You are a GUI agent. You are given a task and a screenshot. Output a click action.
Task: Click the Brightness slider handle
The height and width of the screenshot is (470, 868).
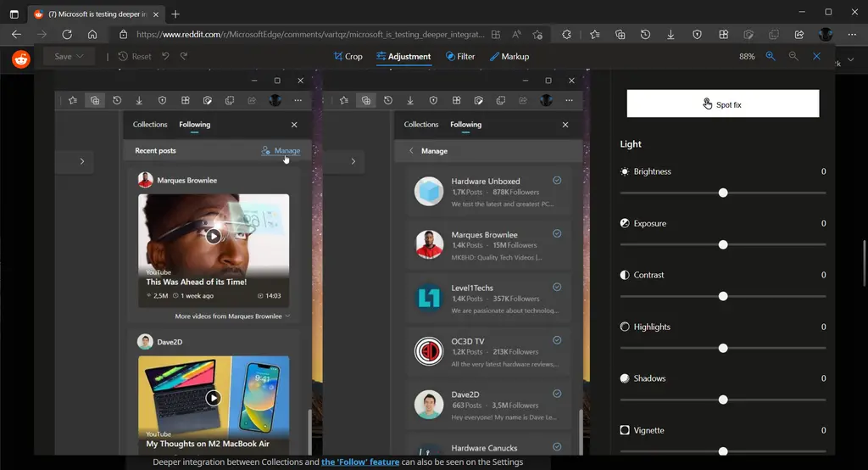723,193
